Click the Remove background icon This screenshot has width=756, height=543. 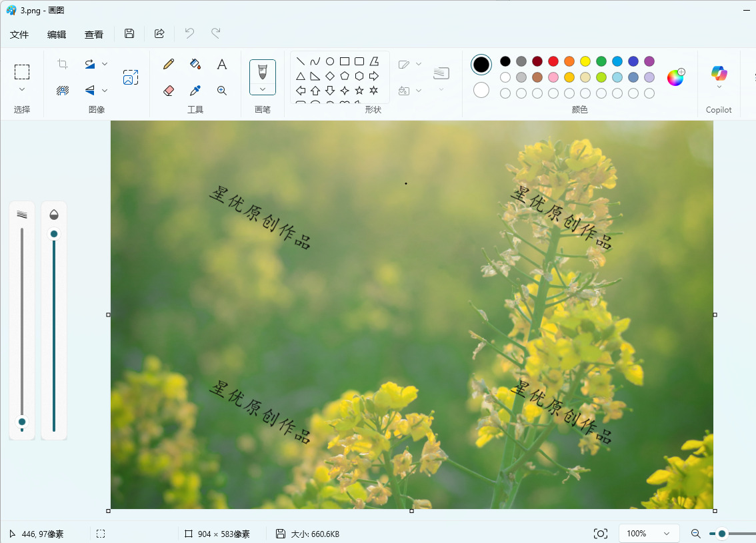pyautogui.click(x=63, y=91)
